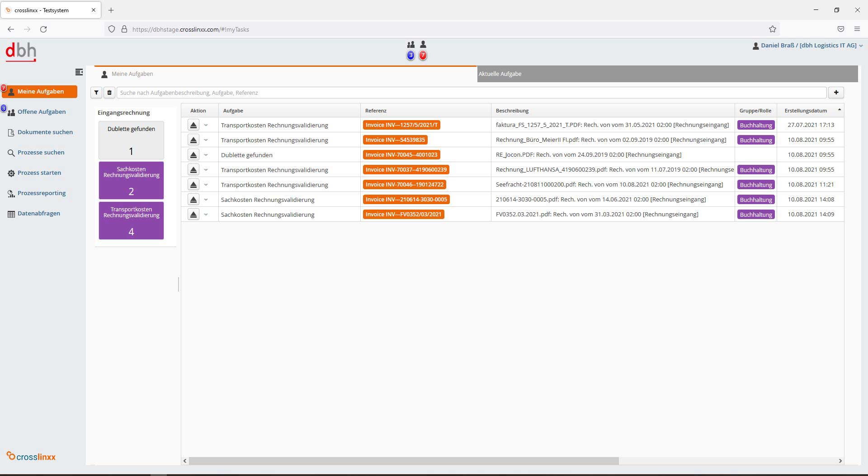Open user menu Daniel Braß dropdown
The image size is (868, 476).
click(807, 46)
